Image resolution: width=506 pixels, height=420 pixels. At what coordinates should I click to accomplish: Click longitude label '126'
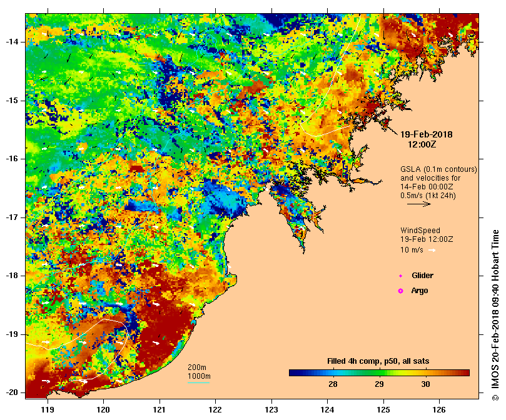(439, 409)
